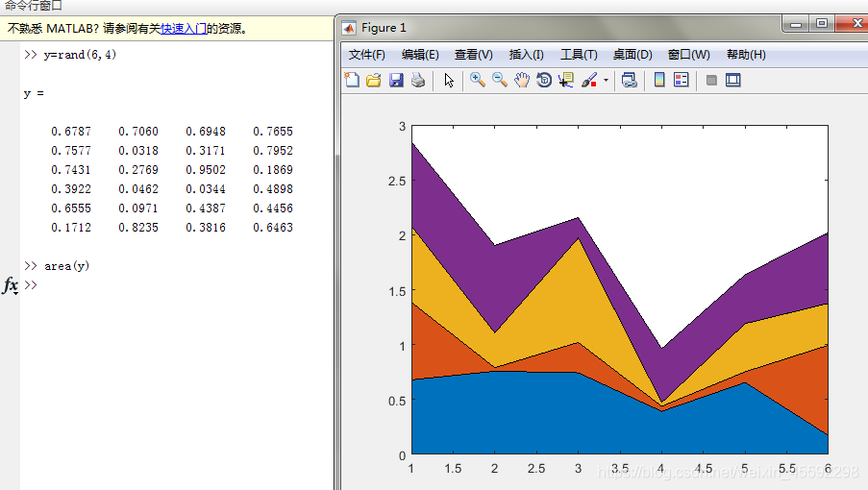Expand the Brush tool color dropdown arrow
The width and height of the screenshot is (868, 490).
606,81
